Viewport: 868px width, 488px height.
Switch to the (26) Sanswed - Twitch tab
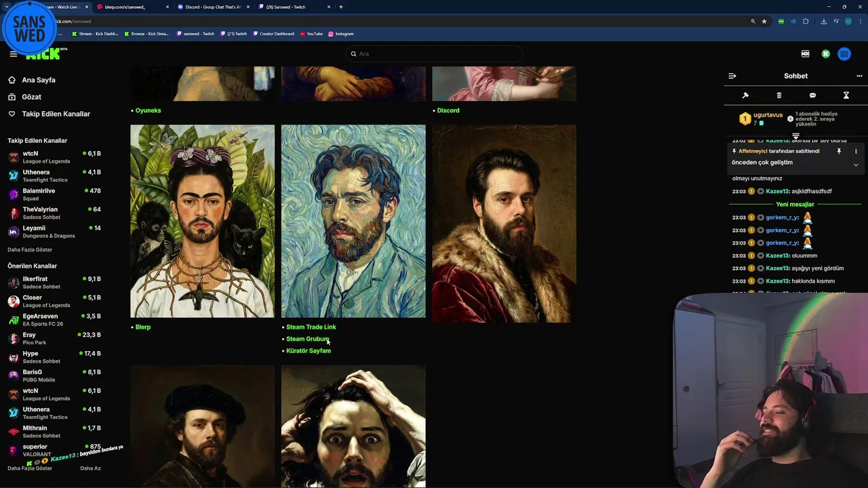pos(294,7)
